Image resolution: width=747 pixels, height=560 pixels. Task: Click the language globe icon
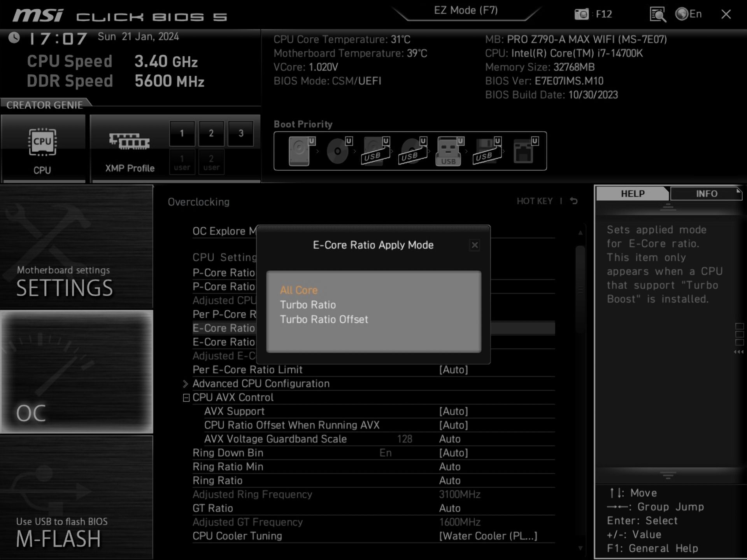pos(682,14)
